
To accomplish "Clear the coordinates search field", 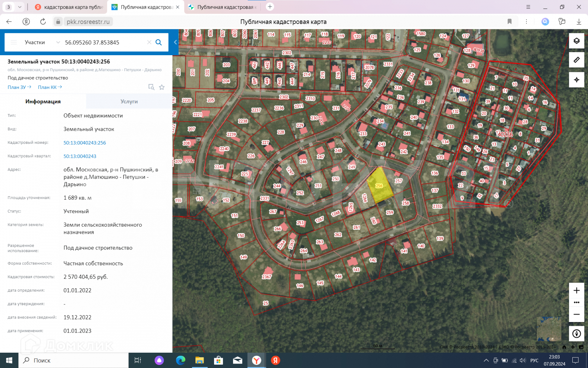I will 149,42.
